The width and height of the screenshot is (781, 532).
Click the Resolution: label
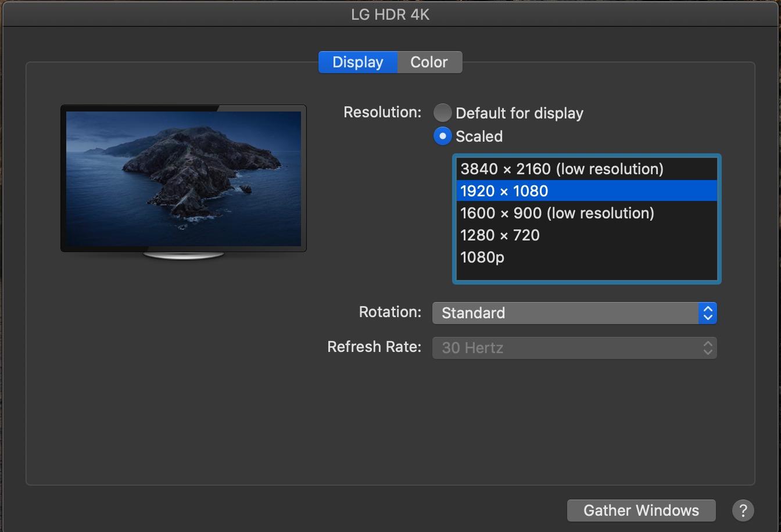point(382,112)
